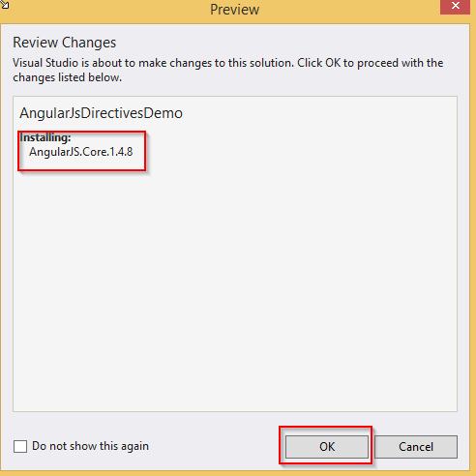This screenshot has width=476, height=476.
Task: Close the Preview dialog with the X button
Action: (455, 6)
